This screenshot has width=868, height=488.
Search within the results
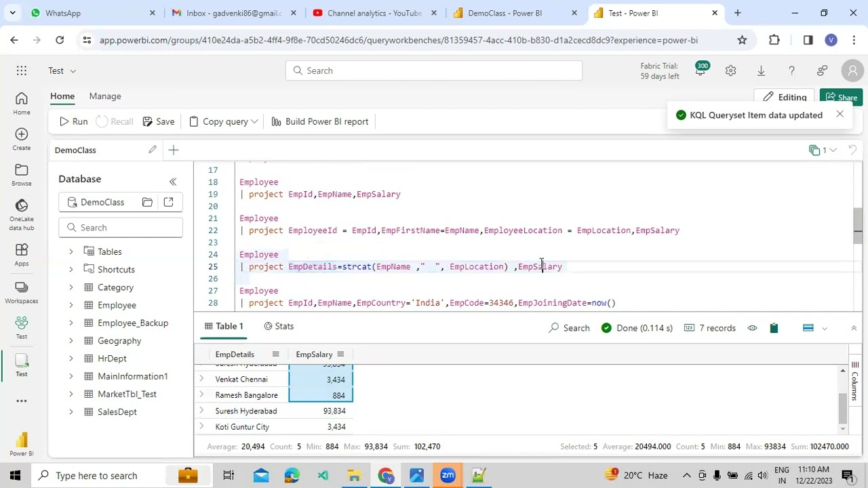click(x=569, y=328)
